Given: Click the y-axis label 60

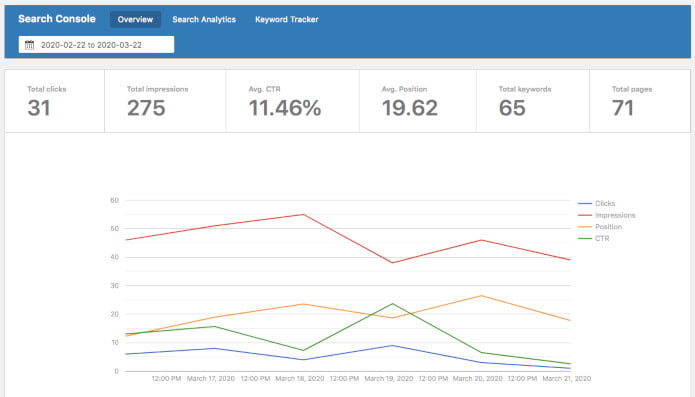Looking at the screenshot, I should [114, 200].
